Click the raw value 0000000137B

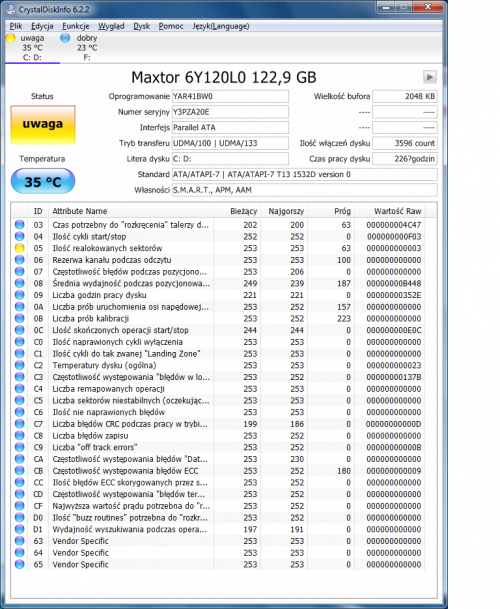point(394,377)
